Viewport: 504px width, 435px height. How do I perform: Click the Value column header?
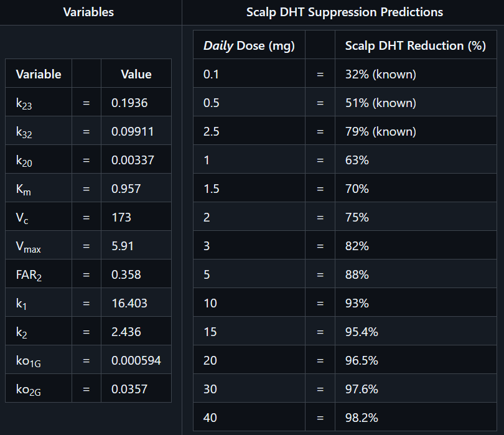pyautogui.click(x=136, y=75)
